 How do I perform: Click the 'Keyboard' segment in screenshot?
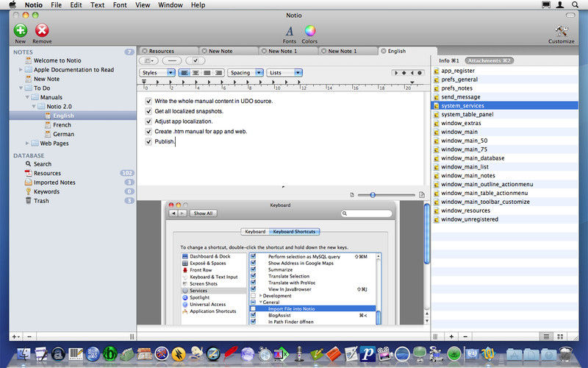point(255,232)
